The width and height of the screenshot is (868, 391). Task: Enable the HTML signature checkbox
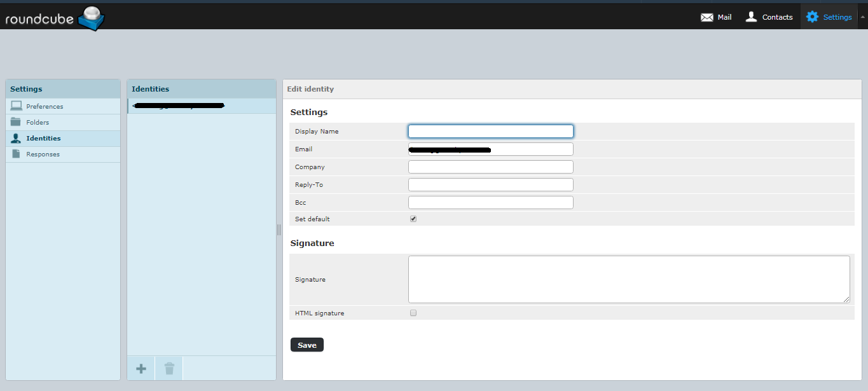click(413, 313)
